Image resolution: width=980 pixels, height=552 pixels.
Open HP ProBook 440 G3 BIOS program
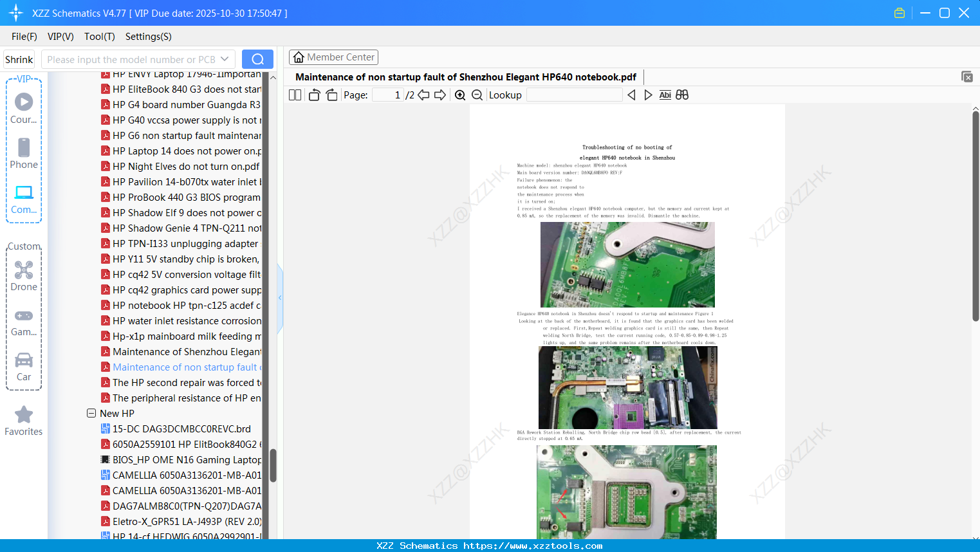[181, 198]
